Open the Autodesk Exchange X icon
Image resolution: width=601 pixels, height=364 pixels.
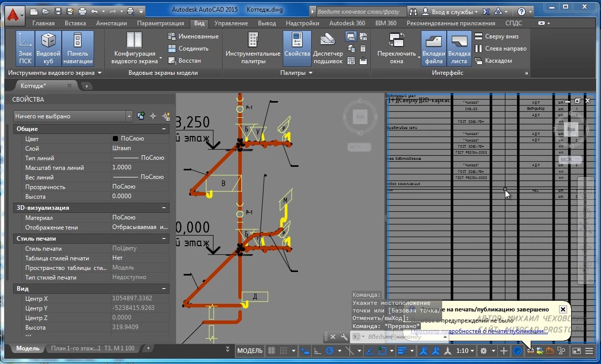point(486,12)
